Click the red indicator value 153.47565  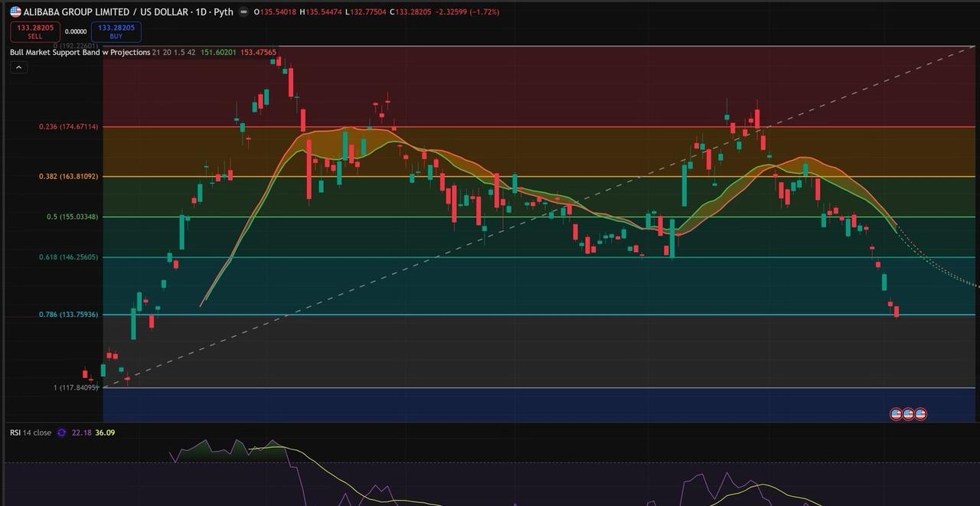pos(259,52)
